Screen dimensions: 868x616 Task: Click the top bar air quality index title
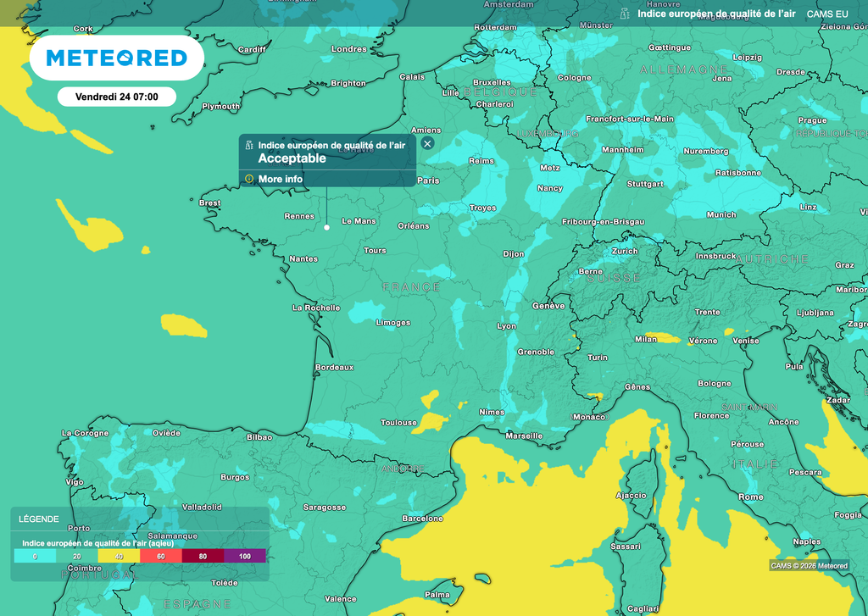tap(716, 14)
